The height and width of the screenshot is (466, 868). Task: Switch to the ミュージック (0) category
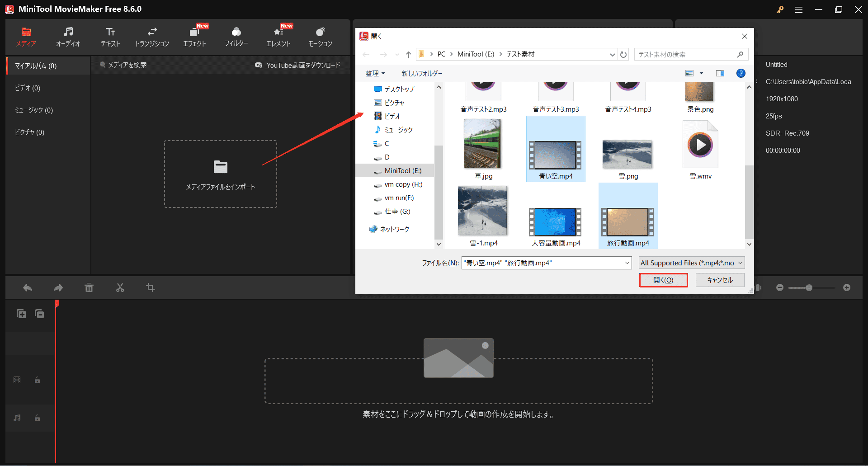tap(33, 110)
